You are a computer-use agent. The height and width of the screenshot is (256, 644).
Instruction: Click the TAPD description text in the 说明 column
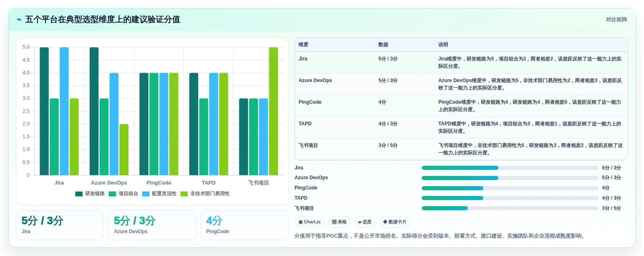coord(530,127)
